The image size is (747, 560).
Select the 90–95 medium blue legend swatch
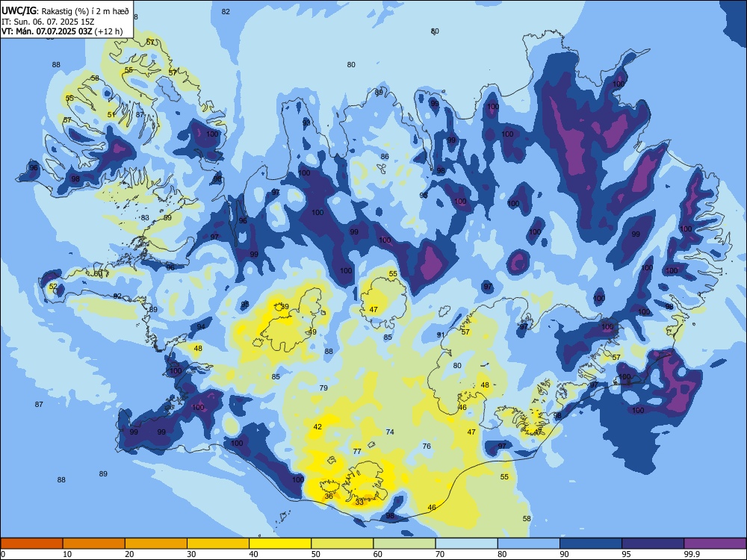591,544
